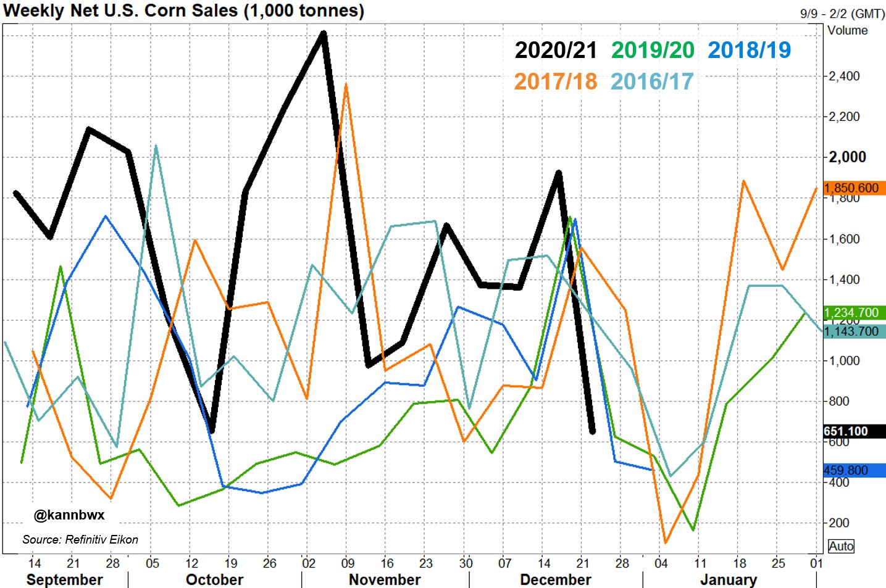Click the black 651.100 value tag

click(x=855, y=431)
